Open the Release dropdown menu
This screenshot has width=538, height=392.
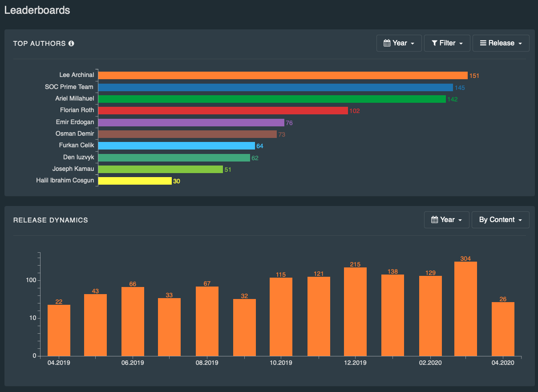click(x=501, y=43)
